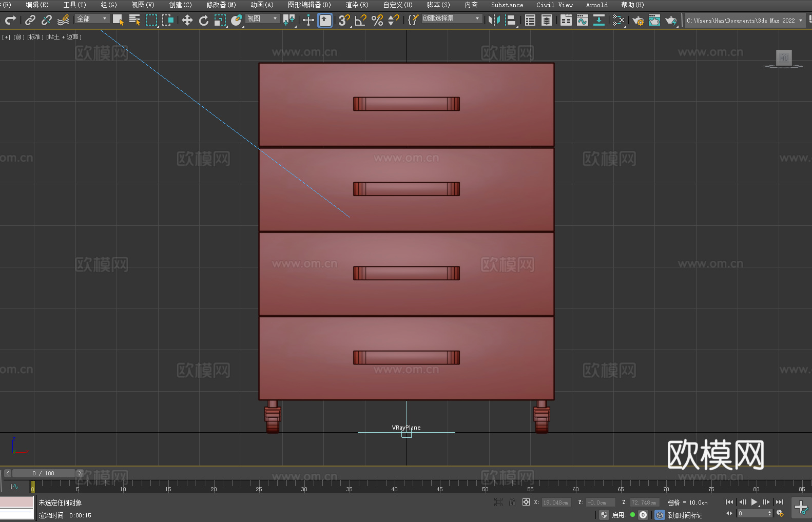Activate Select and Move tool
Screen dimensions: 812x522
point(187,20)
